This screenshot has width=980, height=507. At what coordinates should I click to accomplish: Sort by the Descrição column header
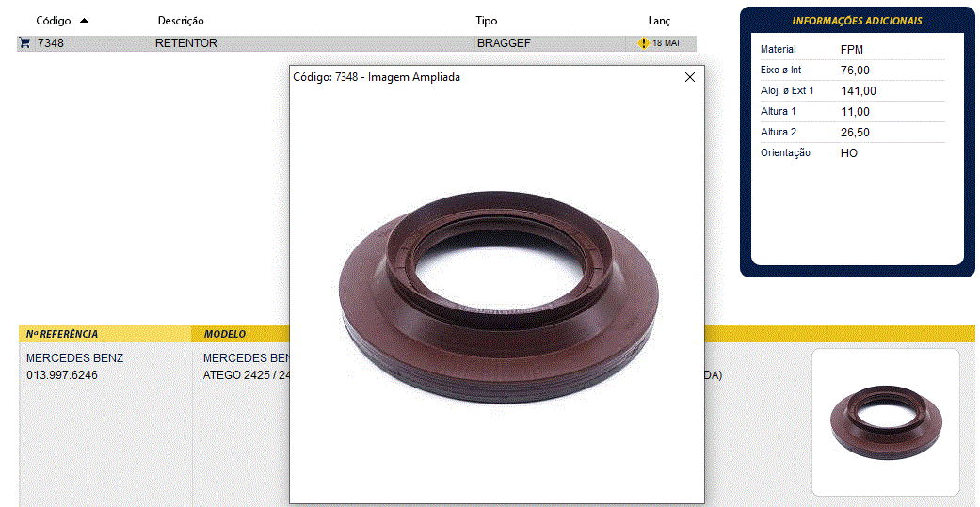pos(181,21)
